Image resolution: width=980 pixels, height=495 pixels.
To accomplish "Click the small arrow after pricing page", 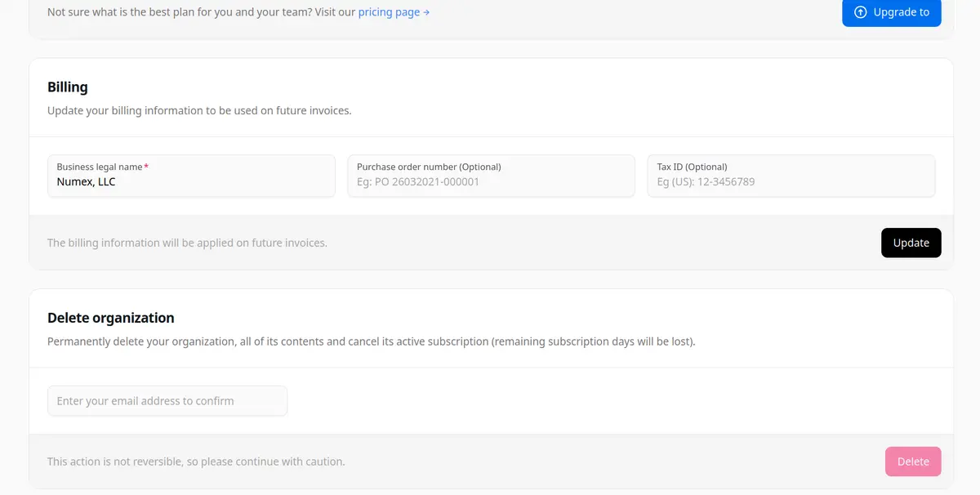I will (x=426, y=13).
